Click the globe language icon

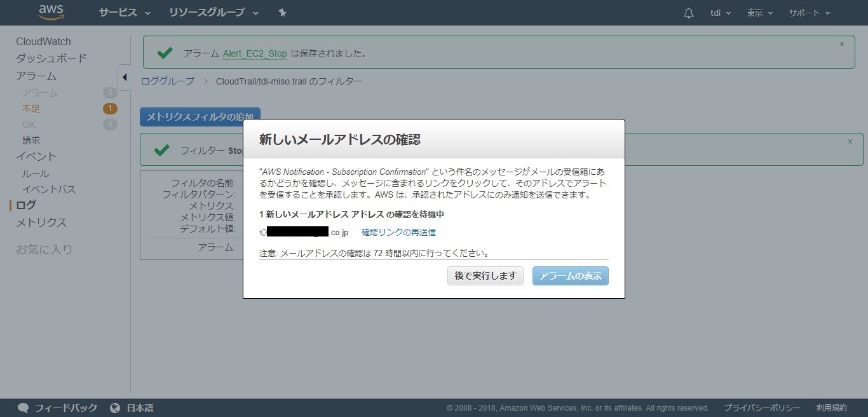[115, 408]
